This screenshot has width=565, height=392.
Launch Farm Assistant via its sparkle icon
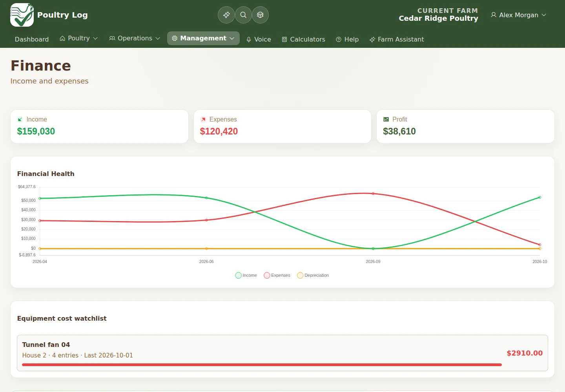pyautogui.click(x=372, y=40)
